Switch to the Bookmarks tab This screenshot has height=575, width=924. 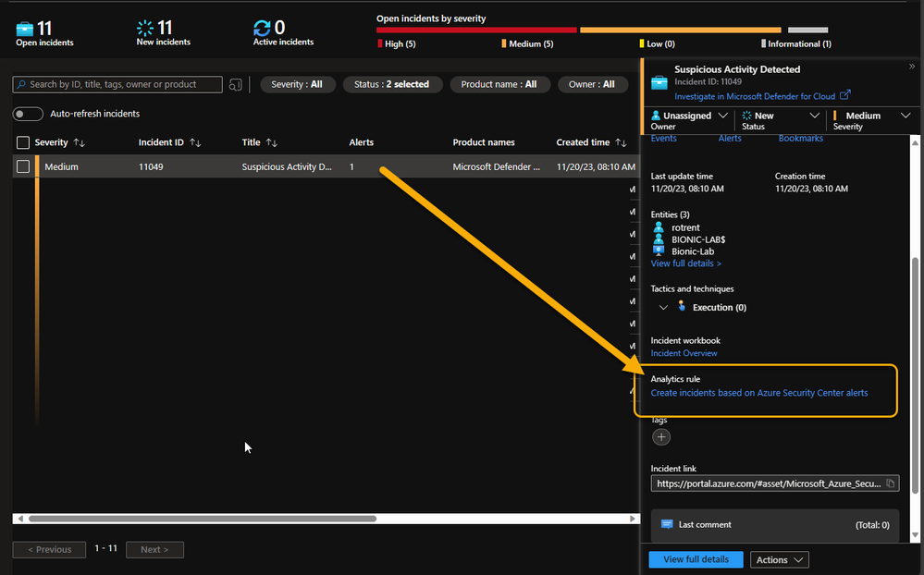tap(801, 139)
